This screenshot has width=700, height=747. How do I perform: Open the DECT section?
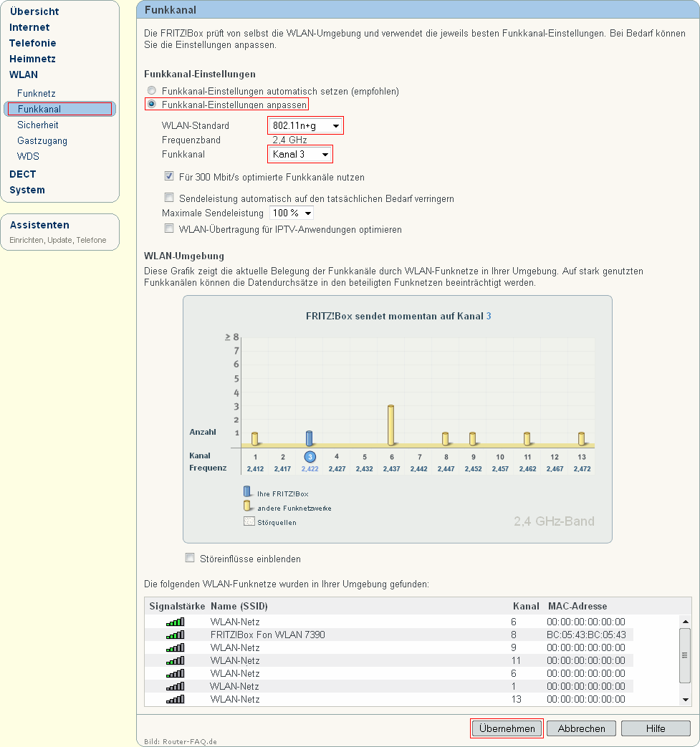[23, 174]
